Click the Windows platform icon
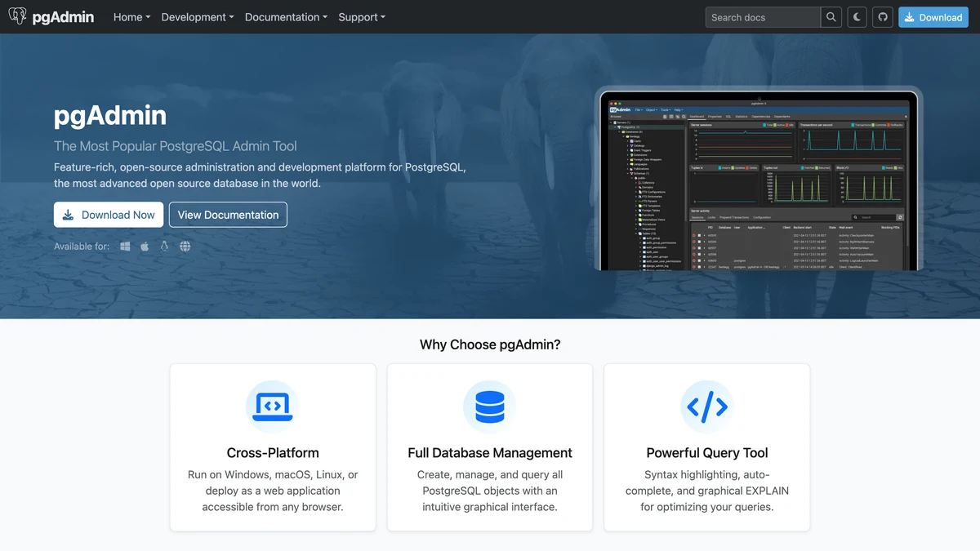 click(125, 246)
